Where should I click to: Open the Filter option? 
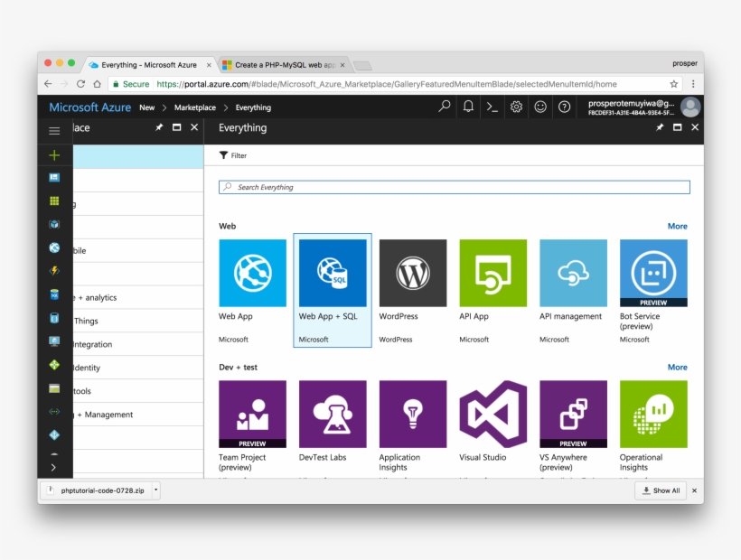click(x=233, y=155)
